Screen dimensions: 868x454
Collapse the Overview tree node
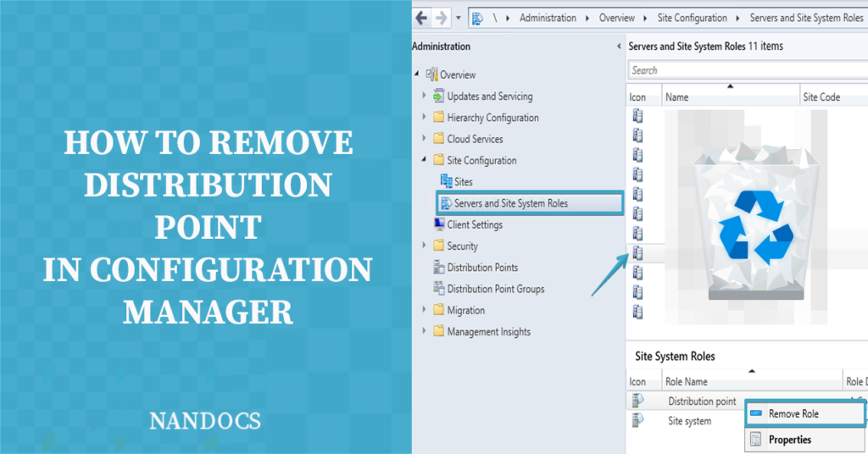[417, 74]
